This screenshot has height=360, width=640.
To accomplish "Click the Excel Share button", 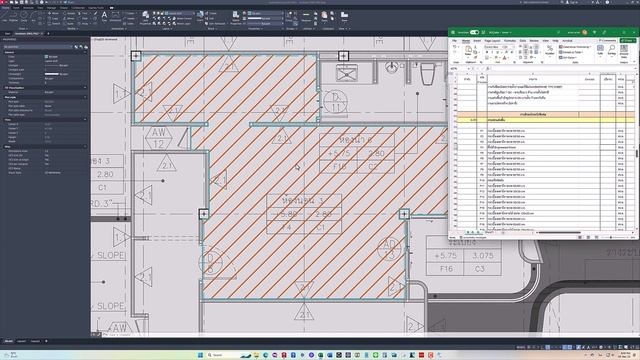I will (x=628, y=41).
